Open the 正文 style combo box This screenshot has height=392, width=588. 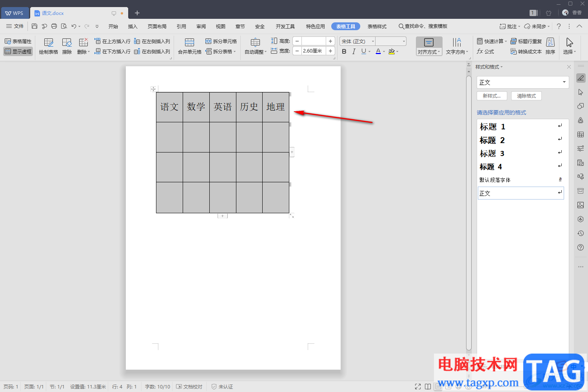pos(523,82)
